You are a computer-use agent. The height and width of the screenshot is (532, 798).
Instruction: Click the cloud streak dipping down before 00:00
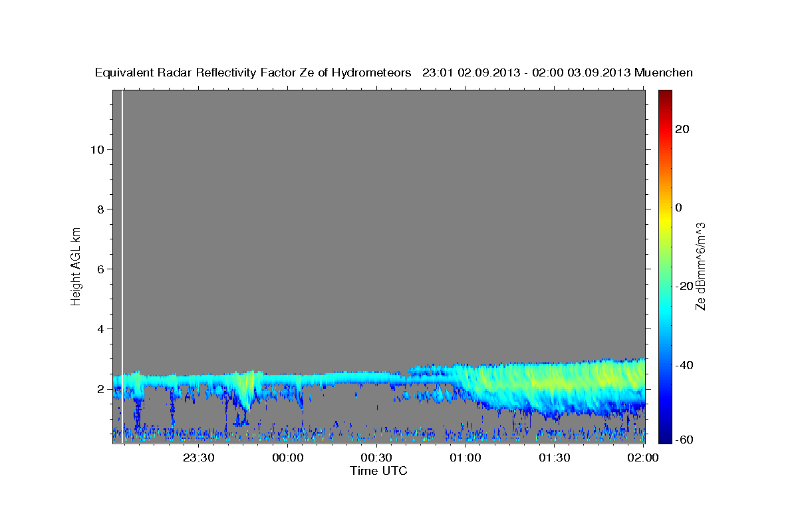(246, 391)
